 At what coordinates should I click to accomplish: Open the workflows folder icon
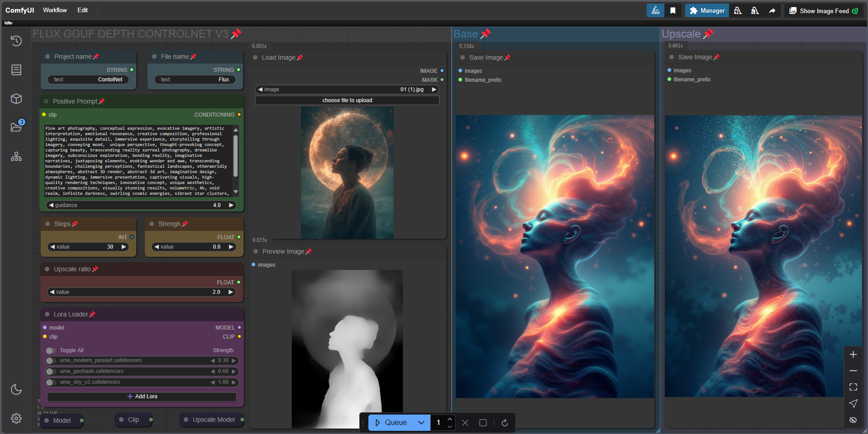click(16, 127)
